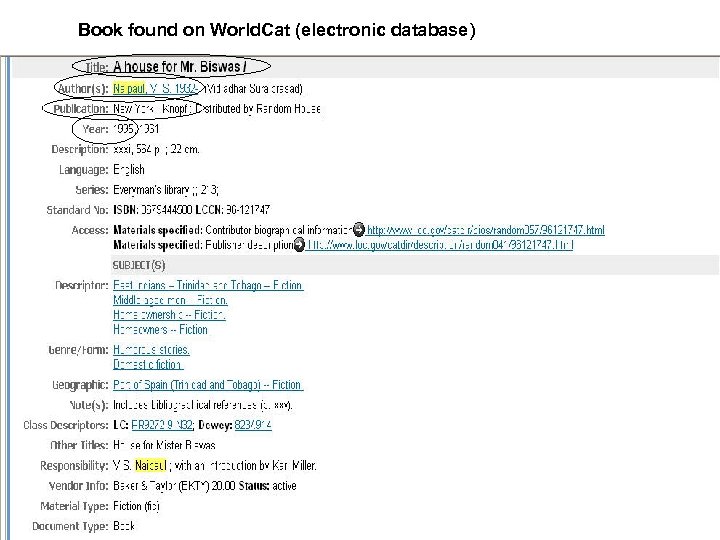Open the Home ownership Fiction subject link
Image resolution: width=720 pixels, height=540 pixels.
click(x=168, y=314)
